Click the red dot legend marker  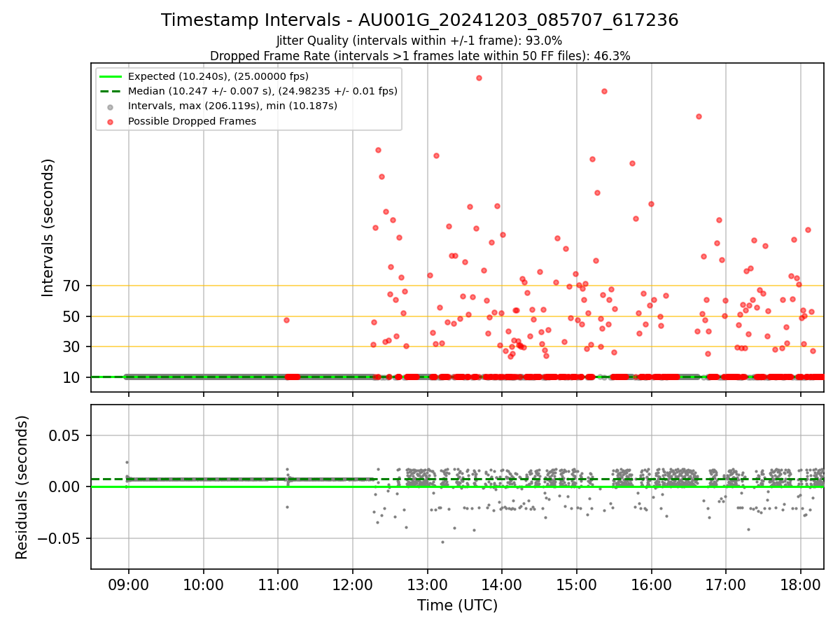pyautogui.click(x=111, y=121)
